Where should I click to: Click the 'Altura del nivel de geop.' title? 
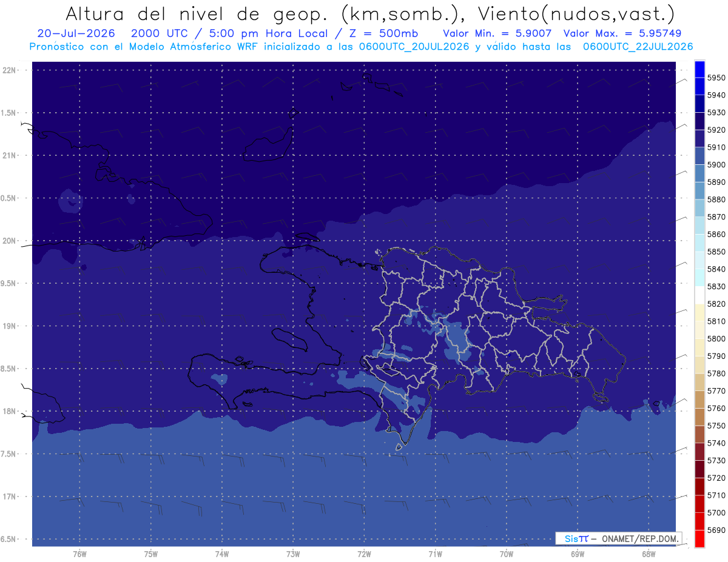click(x=198, y=13)
